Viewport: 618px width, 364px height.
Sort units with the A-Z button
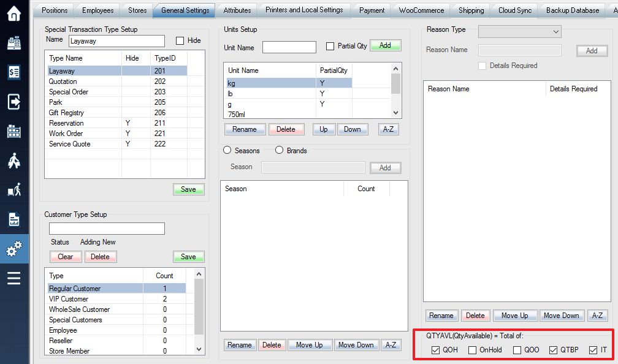coord(388,129)
